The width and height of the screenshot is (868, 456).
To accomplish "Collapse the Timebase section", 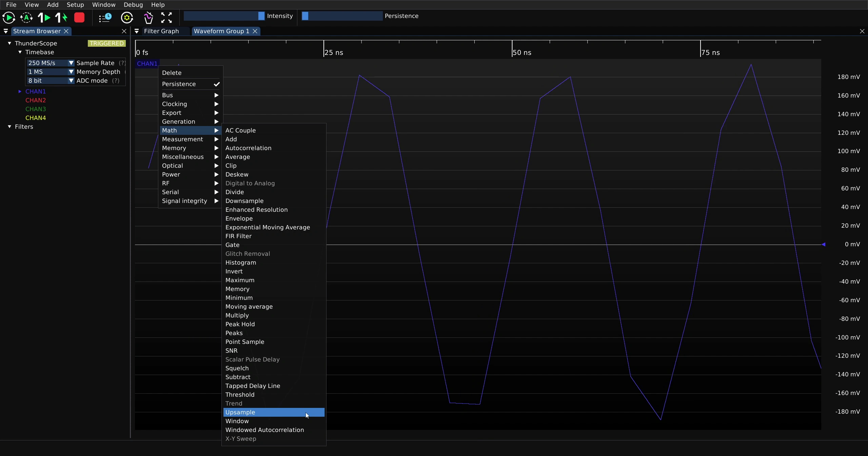I will point(20,52).
